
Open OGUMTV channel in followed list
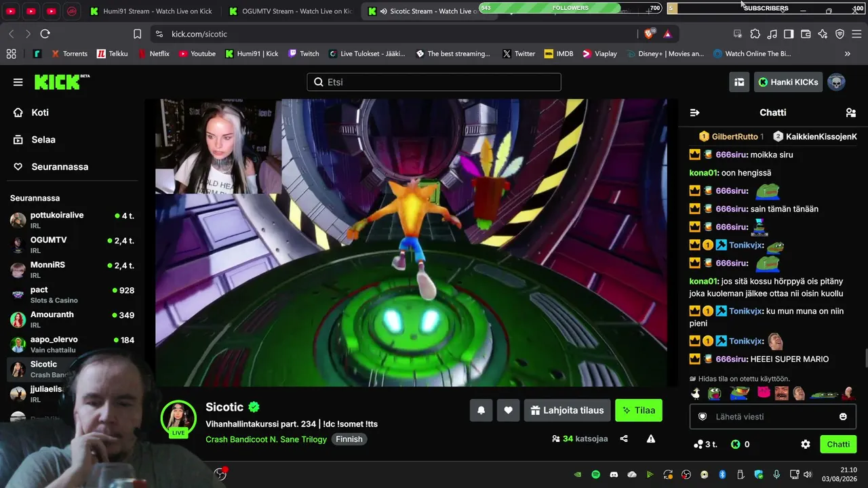click(72, 245)
